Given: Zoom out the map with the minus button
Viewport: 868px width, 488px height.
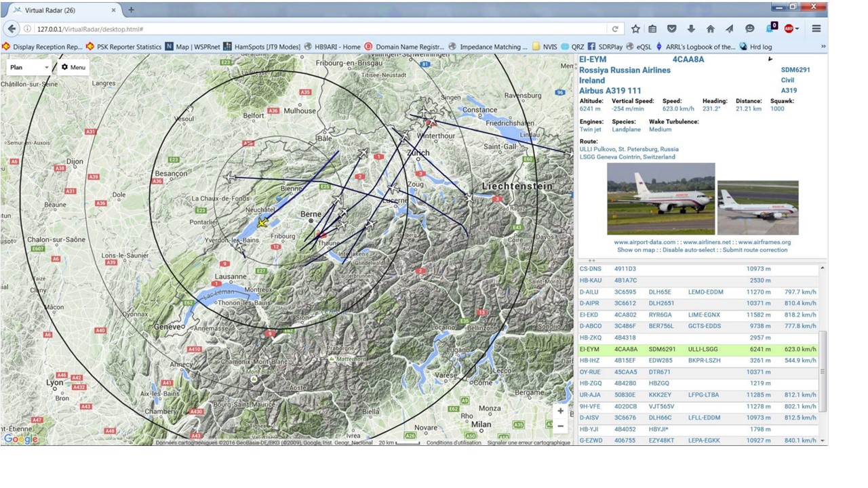Looking at the screenshot, I should click(x=560, y=426).
